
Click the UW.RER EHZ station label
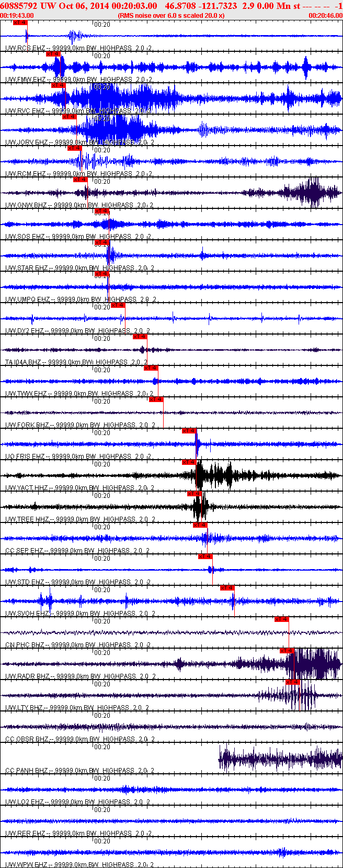pos(25,833)
